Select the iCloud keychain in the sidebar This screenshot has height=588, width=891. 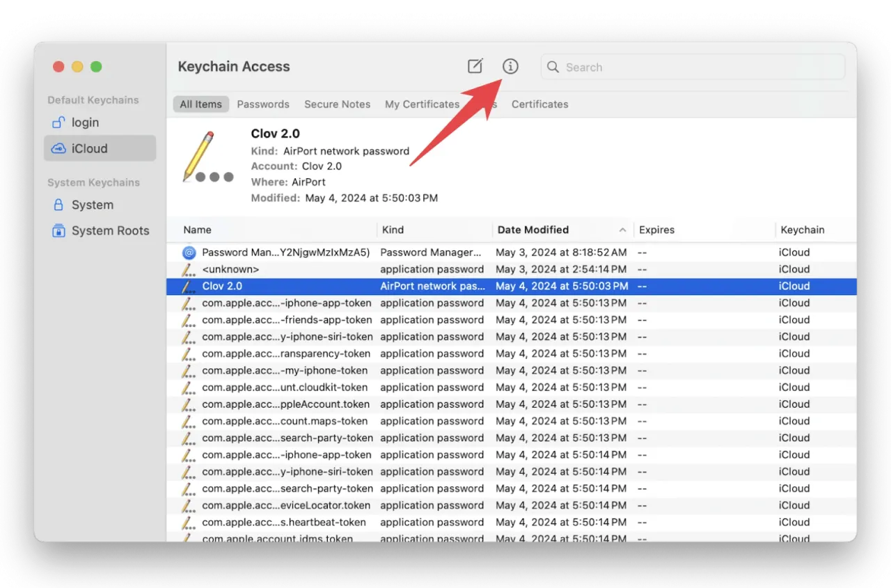pos(89,148)
